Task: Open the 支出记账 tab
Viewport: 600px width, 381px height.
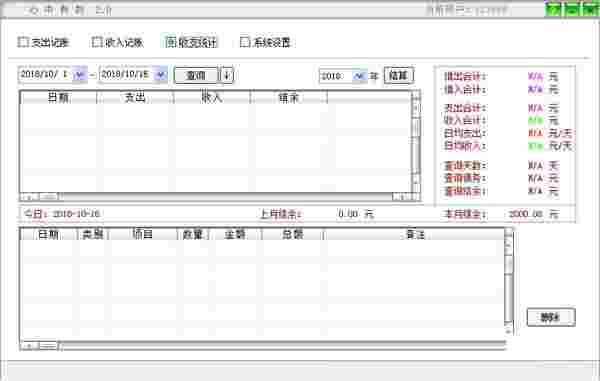Action: pos(44,42)
